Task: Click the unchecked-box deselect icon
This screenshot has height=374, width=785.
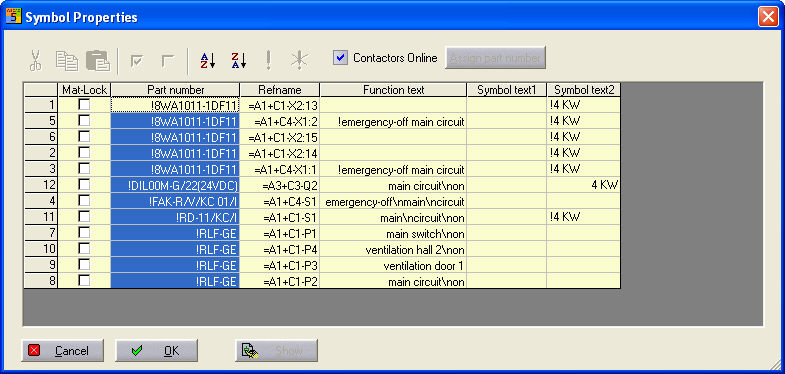Action: click(167, 61)
